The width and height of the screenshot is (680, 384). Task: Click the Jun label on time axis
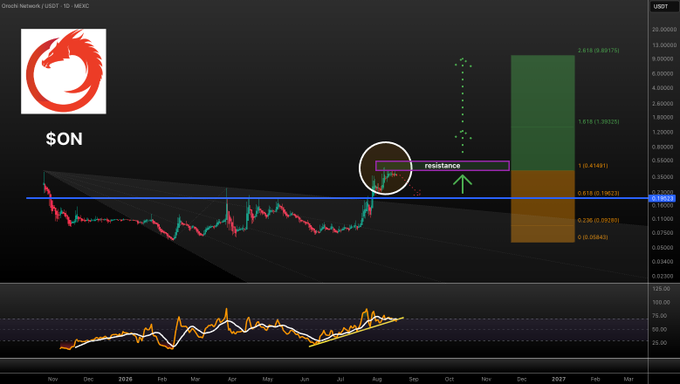tap(305, 379)
